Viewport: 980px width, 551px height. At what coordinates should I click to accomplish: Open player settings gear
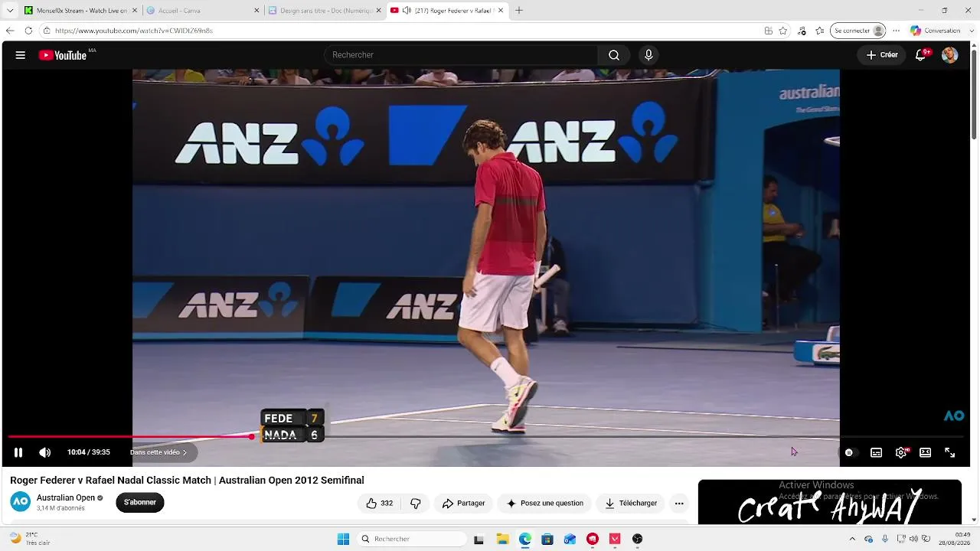[901, 452]
